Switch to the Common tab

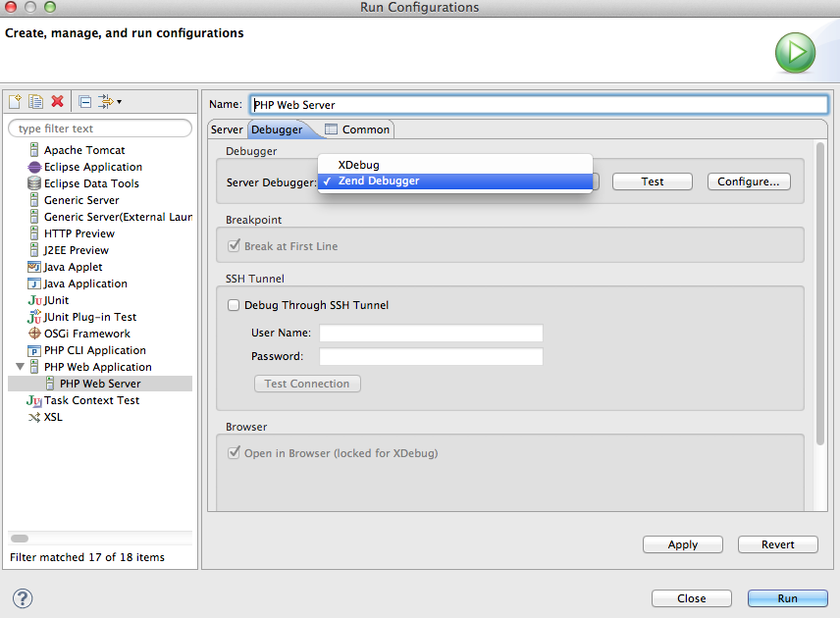(x=357, y=129)
